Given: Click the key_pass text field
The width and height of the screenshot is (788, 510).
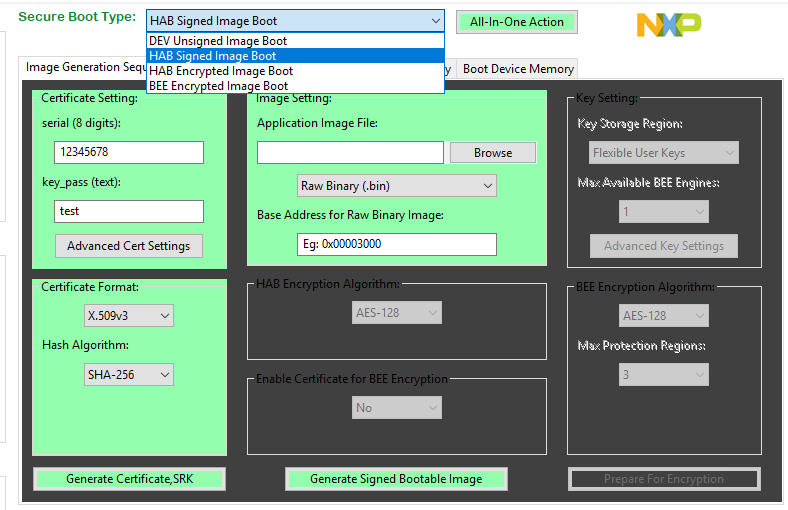Looking at the screenshot, I should tap(129, 211).
